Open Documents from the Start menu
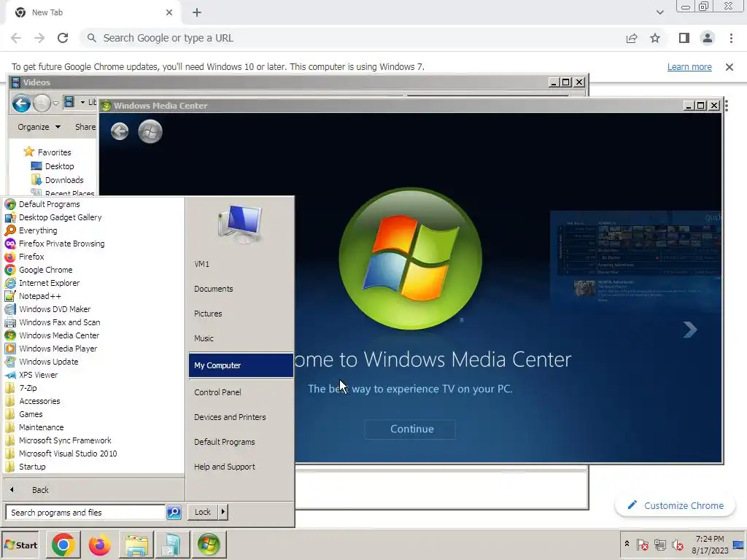The height and width of the screenshot is (560, 747). [214, 289]
